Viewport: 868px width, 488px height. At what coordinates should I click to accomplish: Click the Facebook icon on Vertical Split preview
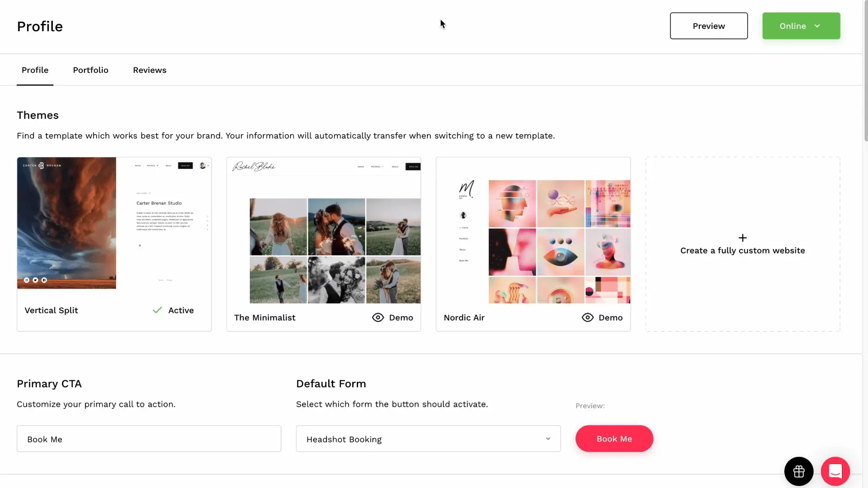point(44,280)
